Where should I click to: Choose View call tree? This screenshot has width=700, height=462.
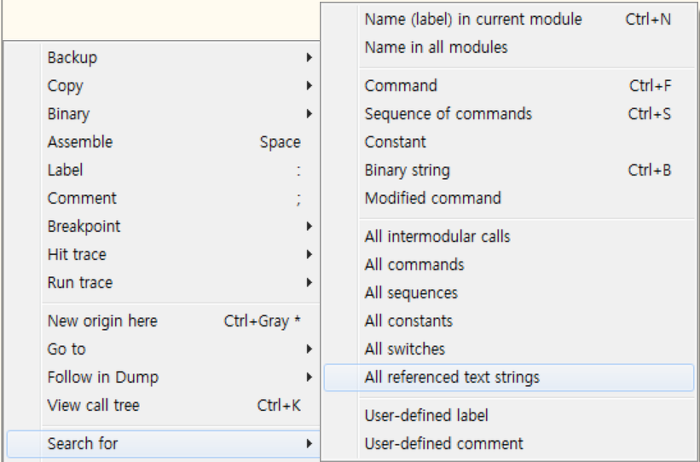pyautogui.click(x=163, y=405)
